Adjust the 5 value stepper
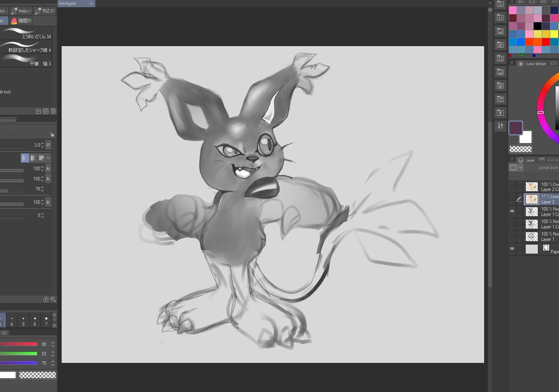Screen dimensions: 559x392 coord(42,216)
